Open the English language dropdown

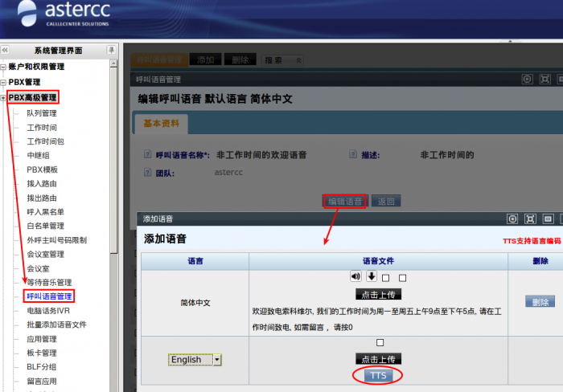point(216,360)
